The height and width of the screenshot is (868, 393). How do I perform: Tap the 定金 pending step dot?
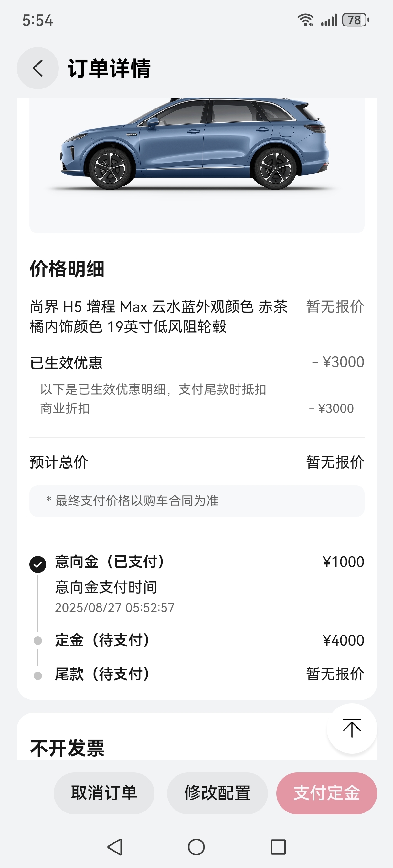pos(38,641)
